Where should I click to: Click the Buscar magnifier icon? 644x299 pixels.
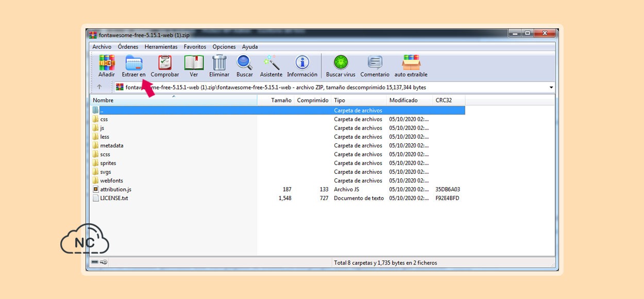coord(245,63)
